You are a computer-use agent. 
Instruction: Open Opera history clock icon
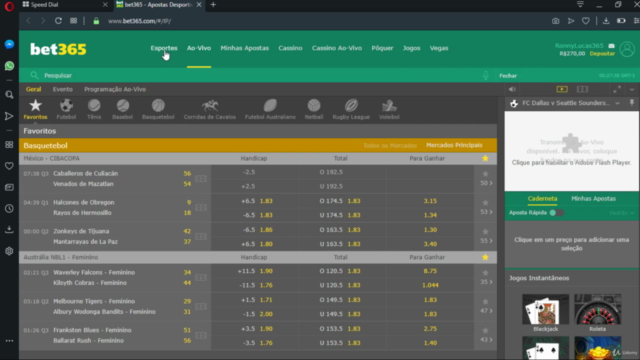click(x=9, y=209)
